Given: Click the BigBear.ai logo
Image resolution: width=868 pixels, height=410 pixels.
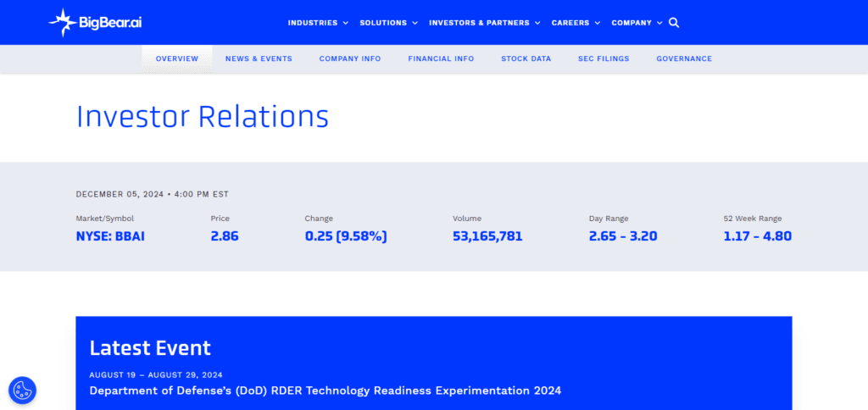Looking at the screenshot, I should click(95, 23).
